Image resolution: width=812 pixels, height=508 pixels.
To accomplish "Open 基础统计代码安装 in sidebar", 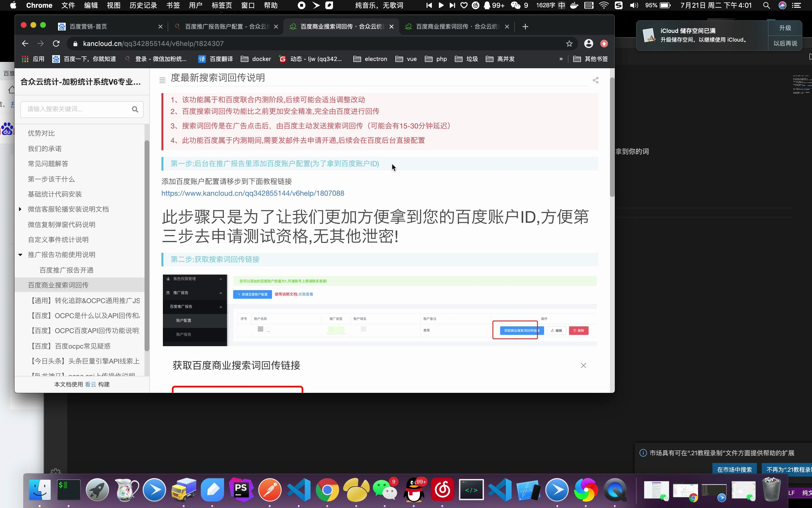I will click(x=55, y=194).
